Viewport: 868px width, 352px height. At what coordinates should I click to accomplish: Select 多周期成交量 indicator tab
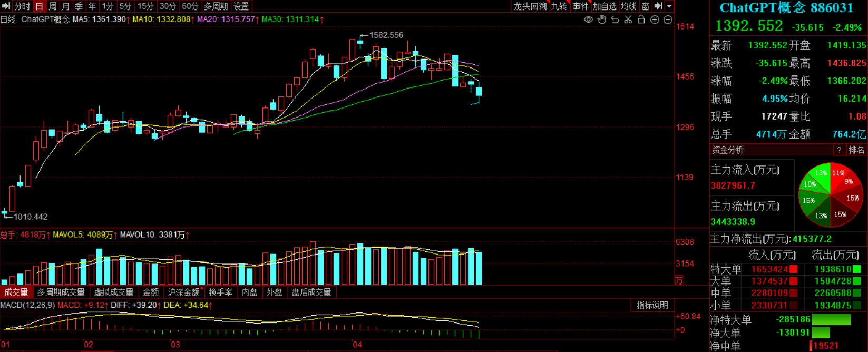click(x=61, y=292)
